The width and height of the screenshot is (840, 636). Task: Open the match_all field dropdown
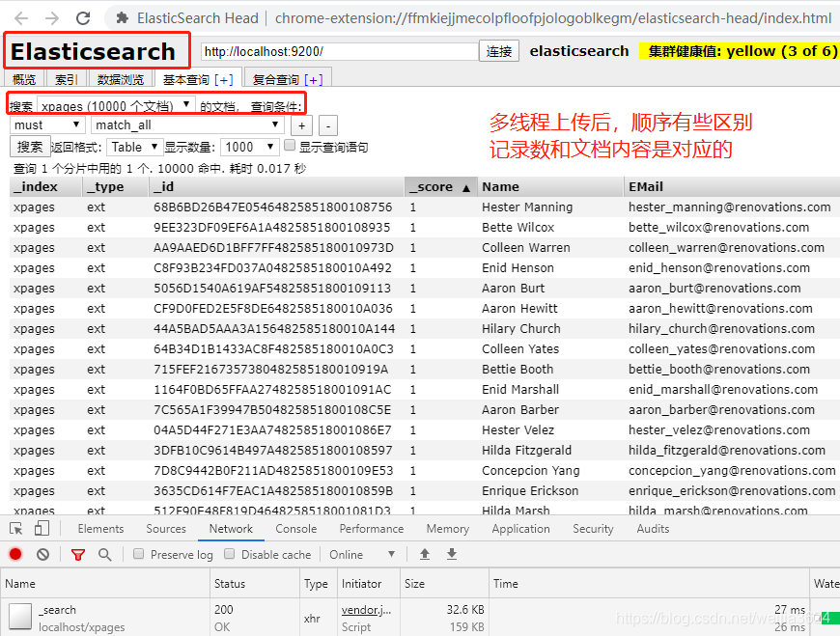click(x=187, y=125)
